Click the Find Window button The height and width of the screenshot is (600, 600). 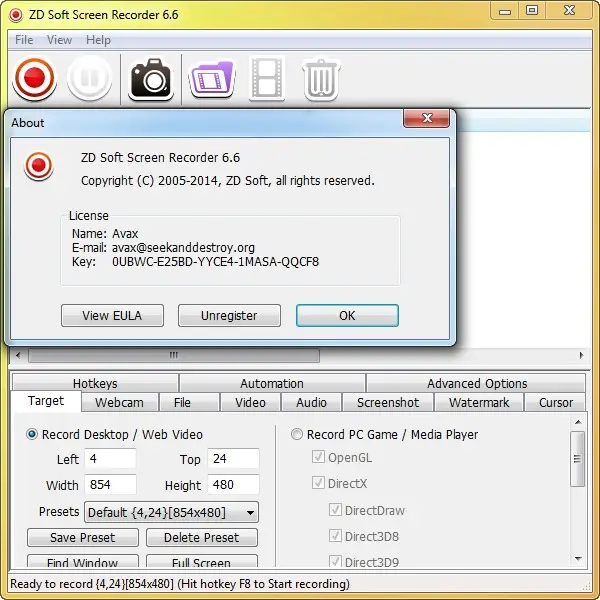tap(83, 562)
